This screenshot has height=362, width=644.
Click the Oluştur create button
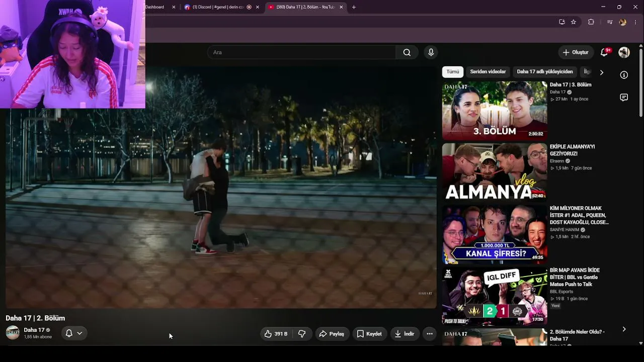[576, 52]
